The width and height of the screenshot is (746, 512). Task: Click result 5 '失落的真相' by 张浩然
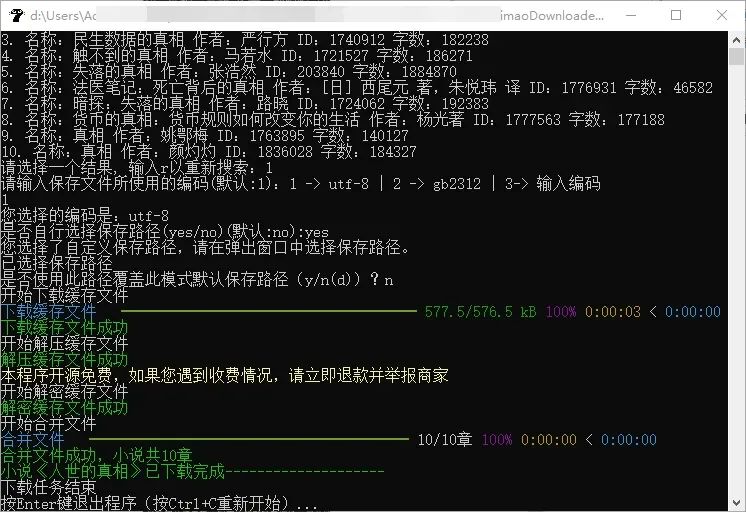point(228,72)
